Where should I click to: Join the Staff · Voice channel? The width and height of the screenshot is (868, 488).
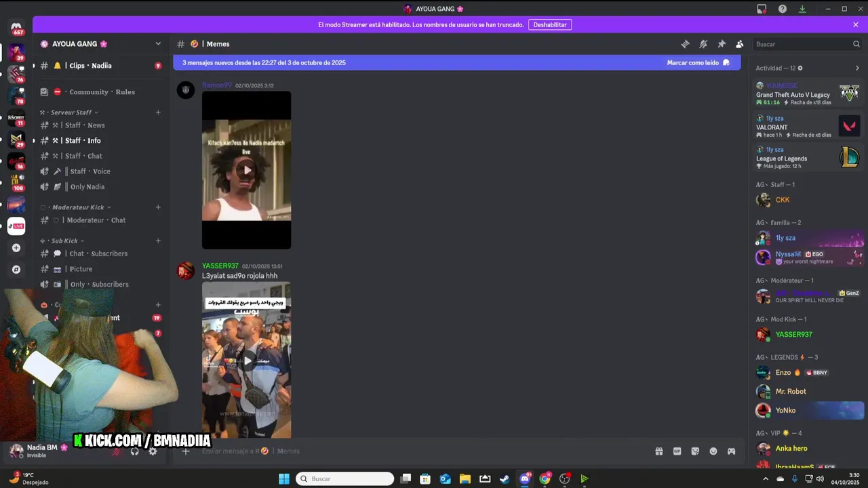(x=101, y=171)
